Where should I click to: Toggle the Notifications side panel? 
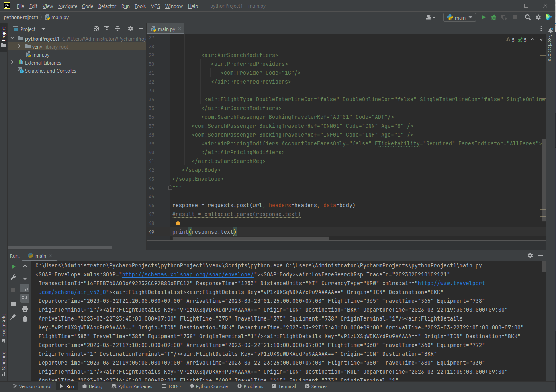[550, 46]
